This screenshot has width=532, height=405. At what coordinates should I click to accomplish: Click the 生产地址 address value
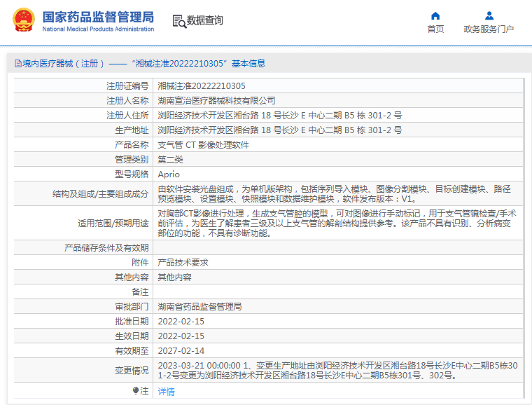coord(280,130)
